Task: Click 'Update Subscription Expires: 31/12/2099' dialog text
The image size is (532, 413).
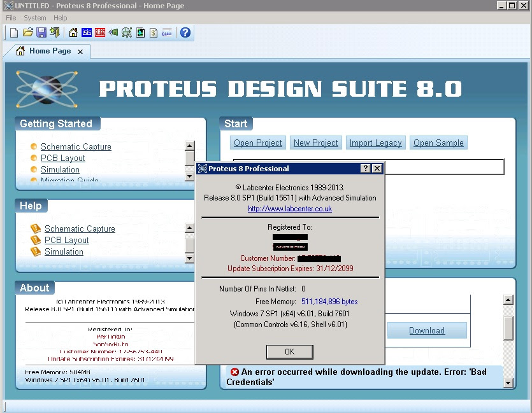Action: click(290, 269)
